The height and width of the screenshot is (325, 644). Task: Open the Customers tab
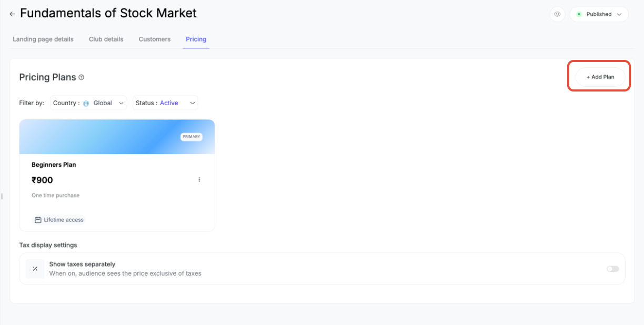155,39
